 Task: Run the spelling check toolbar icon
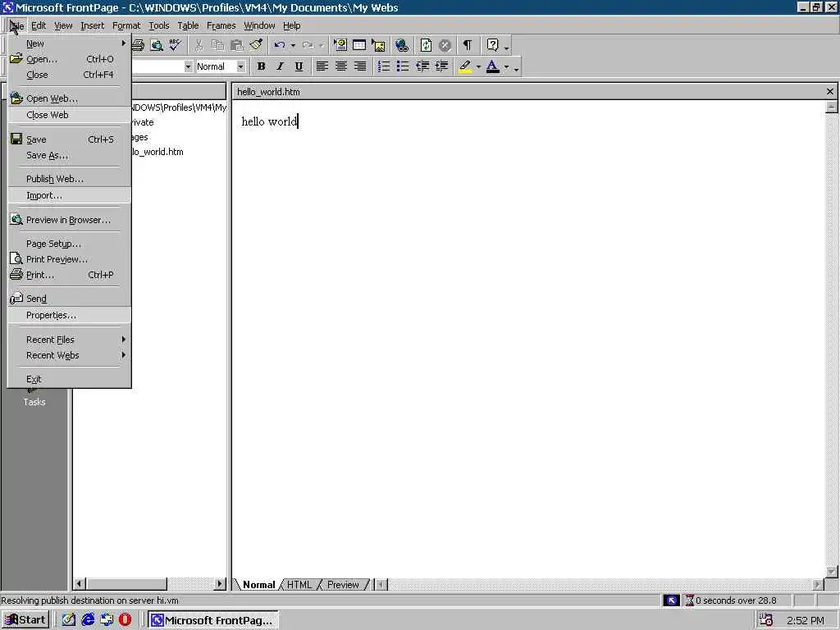[x=176, y=46]
